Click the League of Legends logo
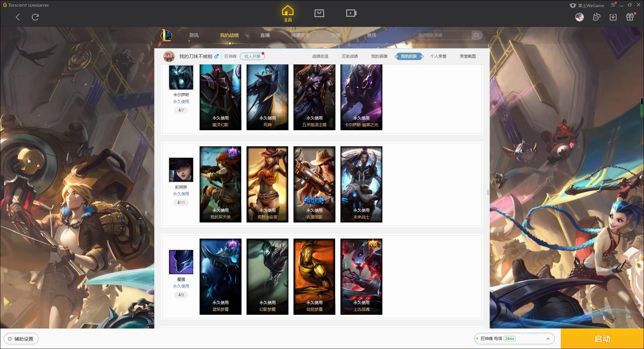The width and height of the screenshot is (644, 349). click(166, 35)
